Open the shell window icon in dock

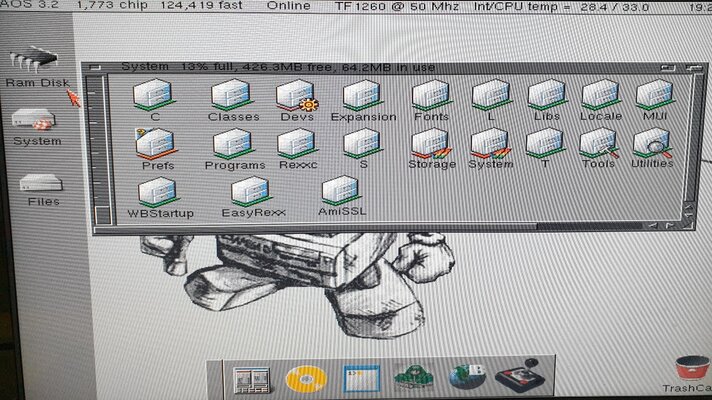point(356,379)
